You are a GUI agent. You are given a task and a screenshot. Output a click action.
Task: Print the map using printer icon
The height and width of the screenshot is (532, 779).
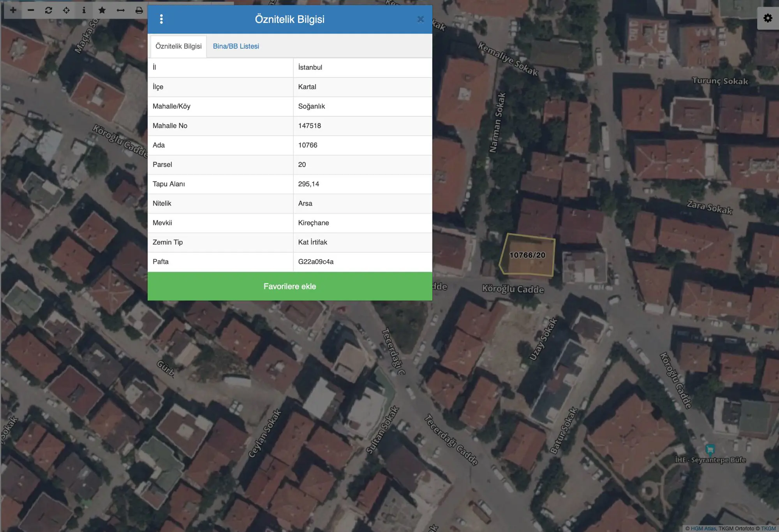[x=139, y=10]
